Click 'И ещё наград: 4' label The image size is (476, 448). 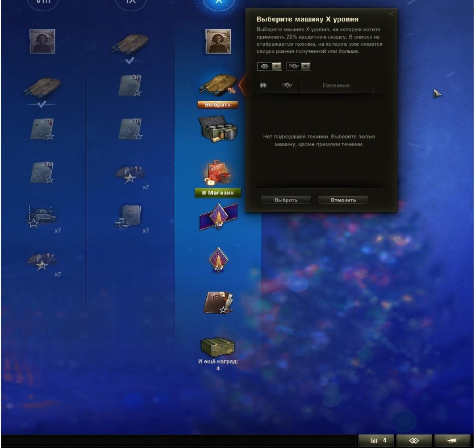pyautogui.click(x=218, y=365)
